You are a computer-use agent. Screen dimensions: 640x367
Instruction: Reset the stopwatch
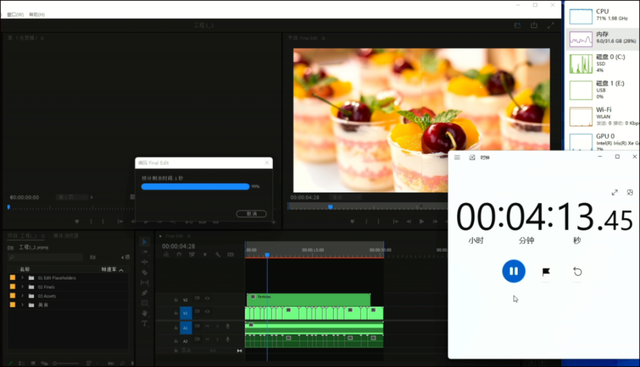pyautogui.click(x=578, y=271)
